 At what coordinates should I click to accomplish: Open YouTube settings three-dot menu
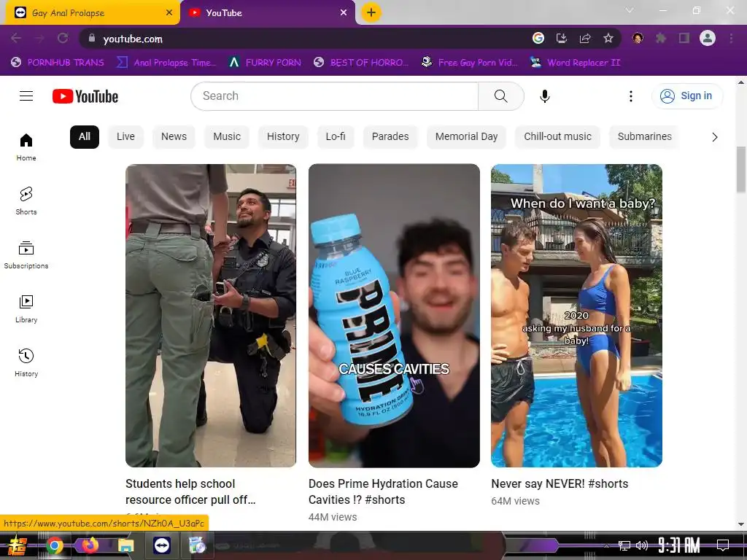631,96
